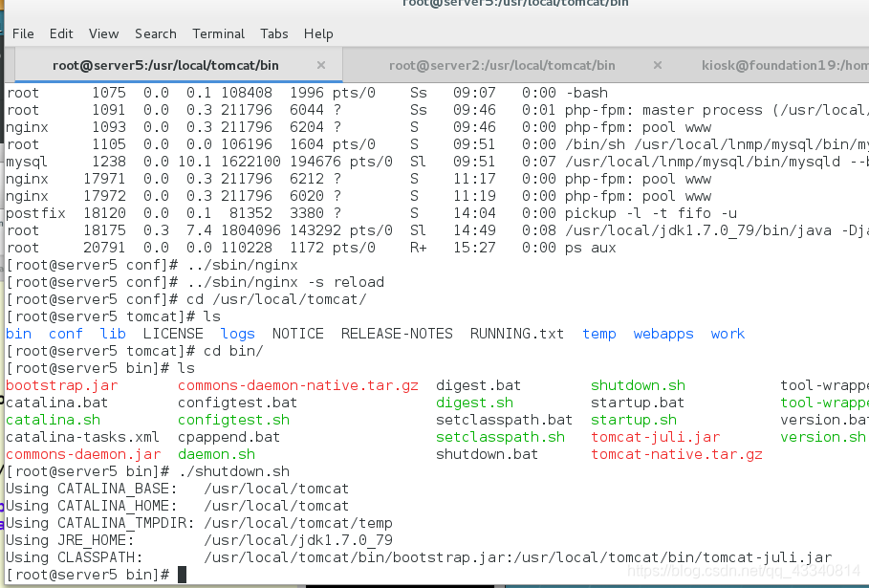Click the 'ps aux' process entry
The height and width of the screenshot is (588, 869).
(x=590, y=248)
